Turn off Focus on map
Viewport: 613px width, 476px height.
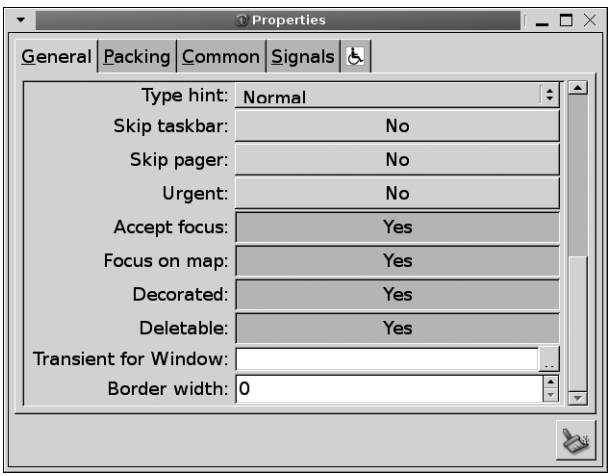point(397,261)
